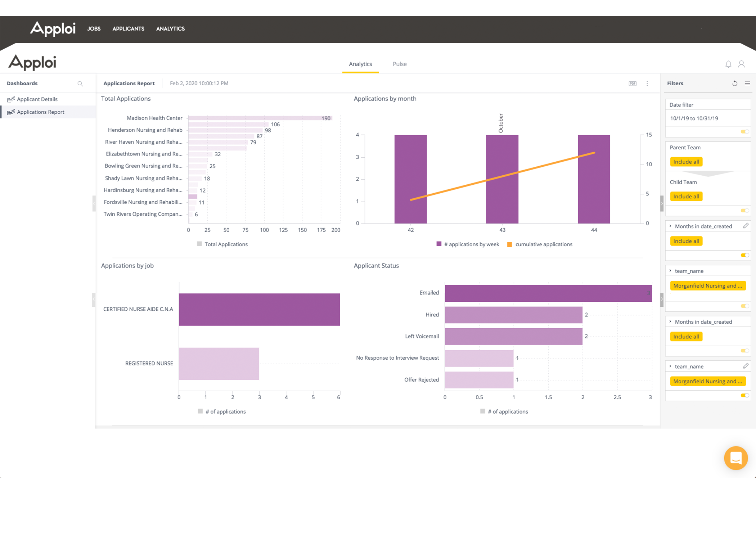Click the 10/1/19 to 10/31/19 date range
Screen dimensions: 756x540
[x=694, y=118]
